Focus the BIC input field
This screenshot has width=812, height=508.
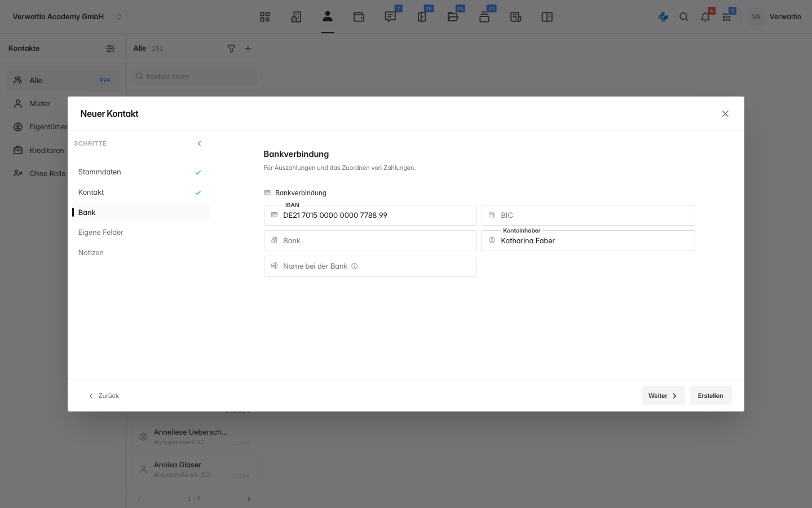588,215
